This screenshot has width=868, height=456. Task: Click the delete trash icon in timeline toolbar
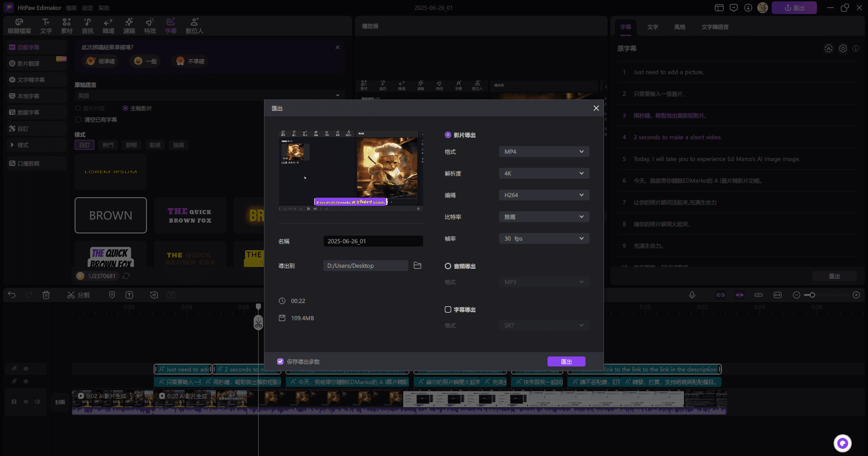pos(46,295)
